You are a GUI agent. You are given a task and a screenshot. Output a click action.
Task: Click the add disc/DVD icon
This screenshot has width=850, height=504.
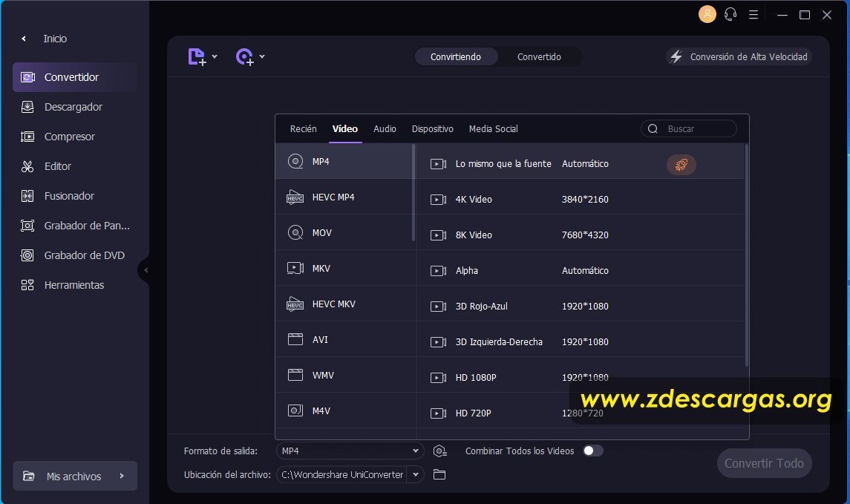[244, 56]
